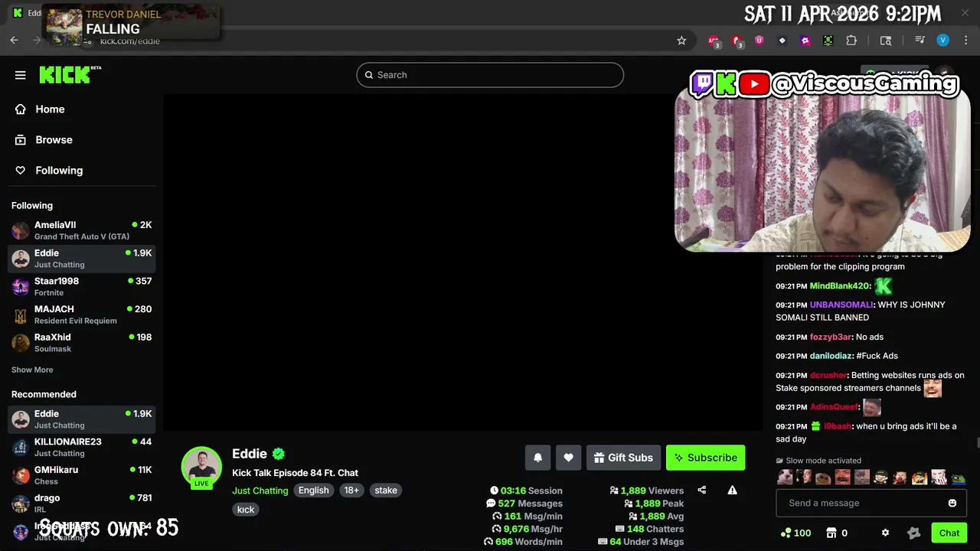Click the verified badge beside Eddie
This screenshot has width=980, height=551.
[x=279, y=454]
